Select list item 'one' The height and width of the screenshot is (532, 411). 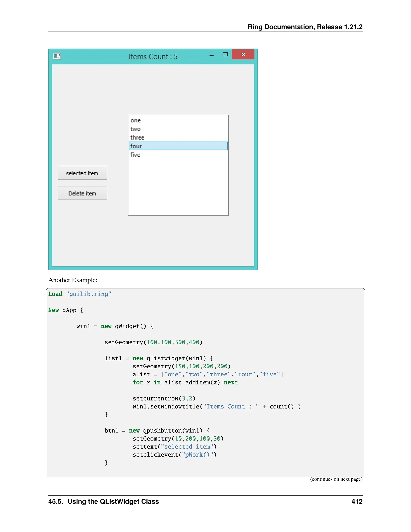(136, 121)
